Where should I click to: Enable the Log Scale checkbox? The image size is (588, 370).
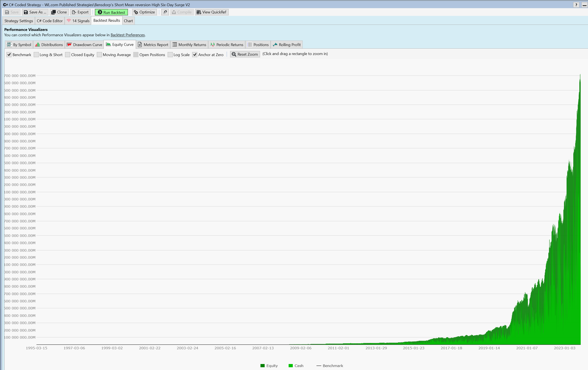(170, 55)
